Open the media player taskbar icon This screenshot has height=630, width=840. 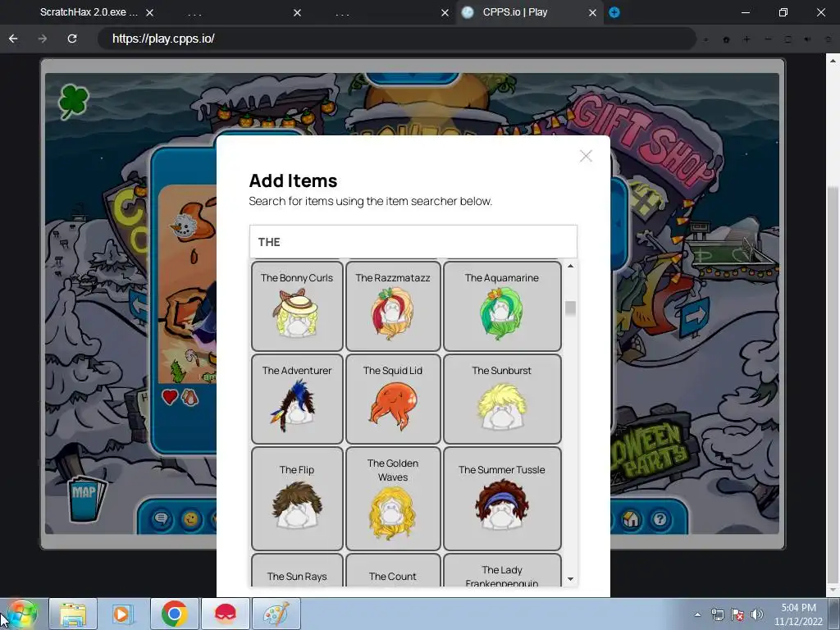click(x=122, y=614)
